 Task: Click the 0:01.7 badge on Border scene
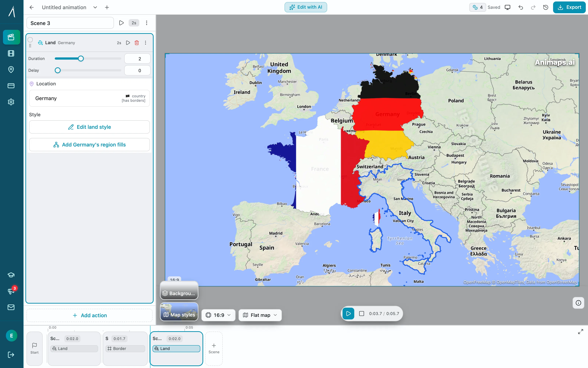[119, 339]
